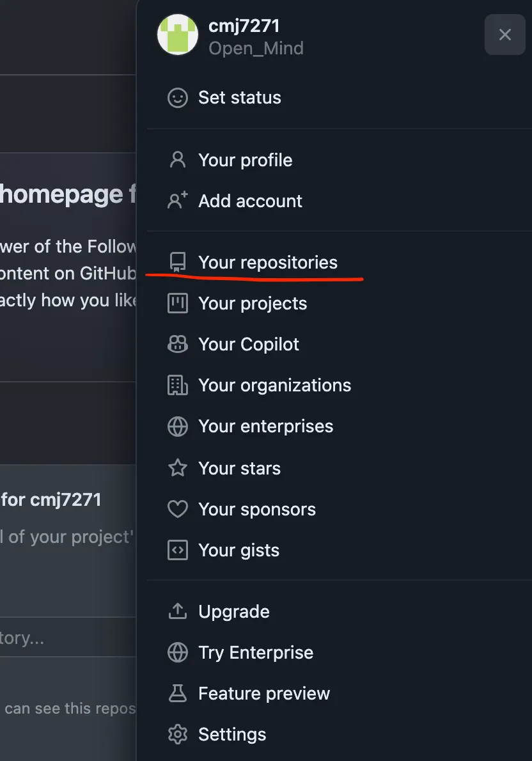Click the gists code icon
Screen dimensions: 532x761
point(177,550)
